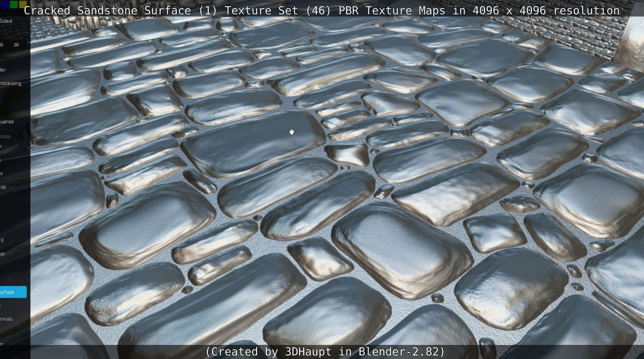
Task: Click the partial 'e' item below Surface
Action: 1,306
